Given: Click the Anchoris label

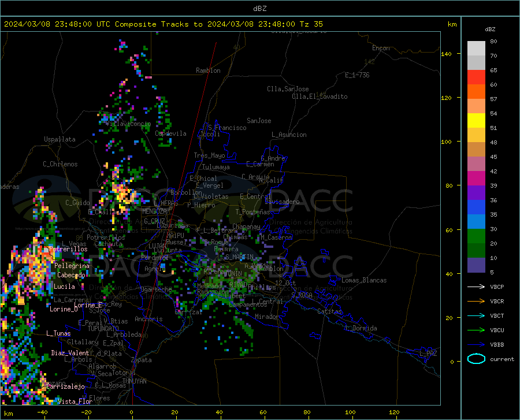Looking at the screenshot, I should [x=148, y=319].
